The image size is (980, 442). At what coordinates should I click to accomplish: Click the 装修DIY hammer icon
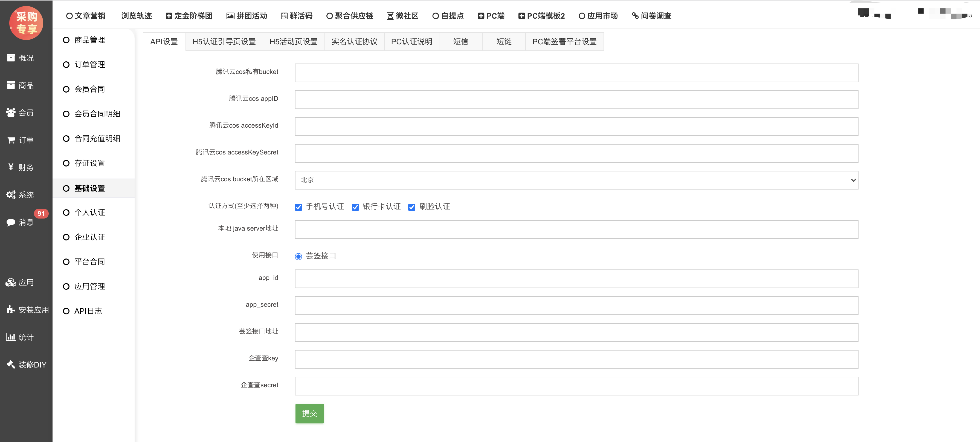pyautogui.click(x=11, y=365)
